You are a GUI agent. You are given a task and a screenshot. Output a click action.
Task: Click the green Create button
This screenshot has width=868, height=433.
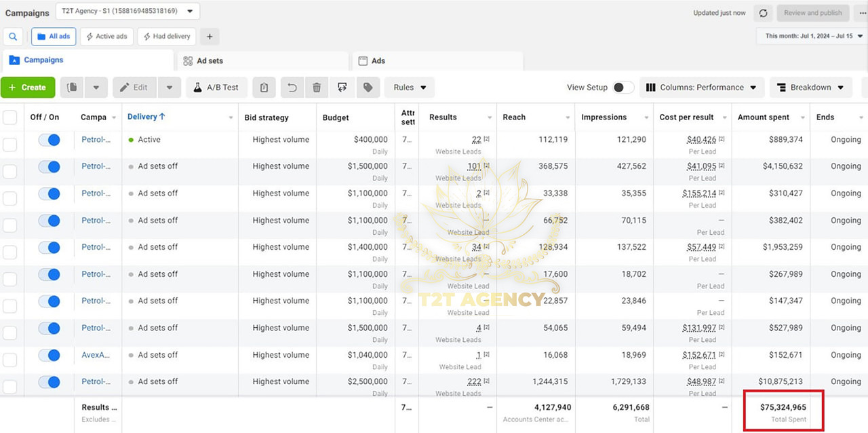[28, 88]
